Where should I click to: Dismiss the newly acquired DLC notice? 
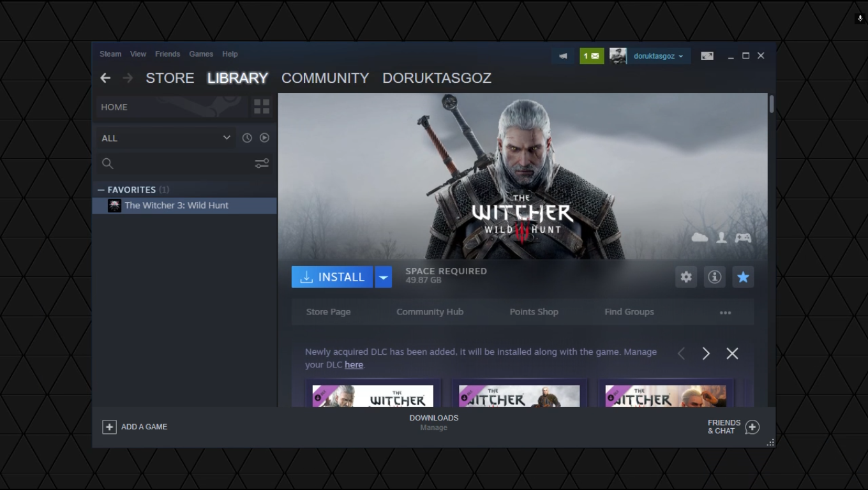(732, 353)
